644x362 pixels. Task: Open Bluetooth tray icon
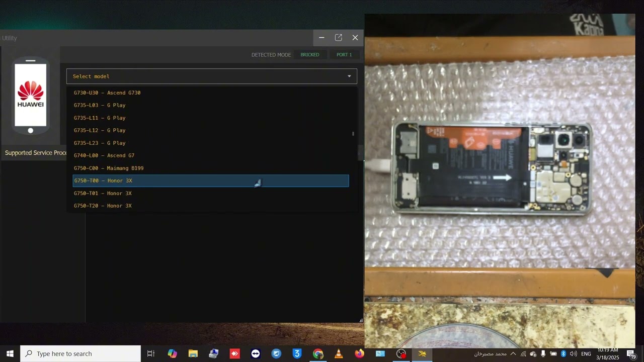[x=563, y=353]
